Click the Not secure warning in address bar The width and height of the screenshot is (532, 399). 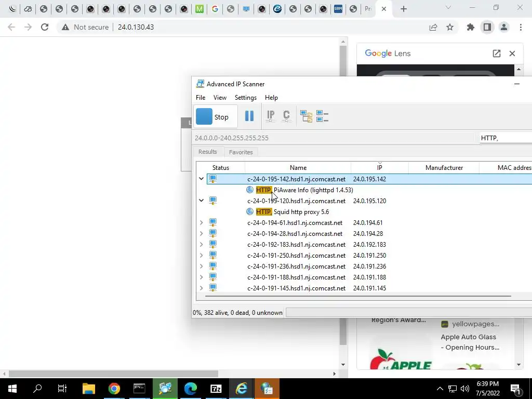85,27
